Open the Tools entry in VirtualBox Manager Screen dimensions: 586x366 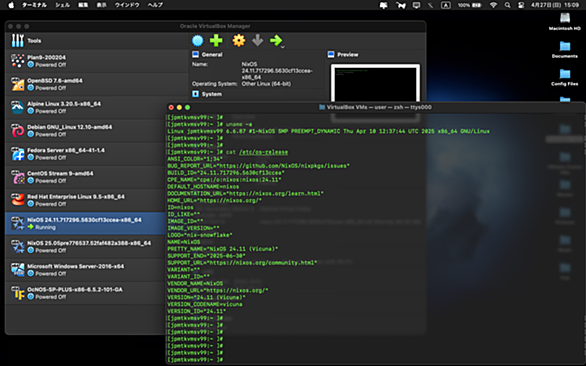coord(97,41)
